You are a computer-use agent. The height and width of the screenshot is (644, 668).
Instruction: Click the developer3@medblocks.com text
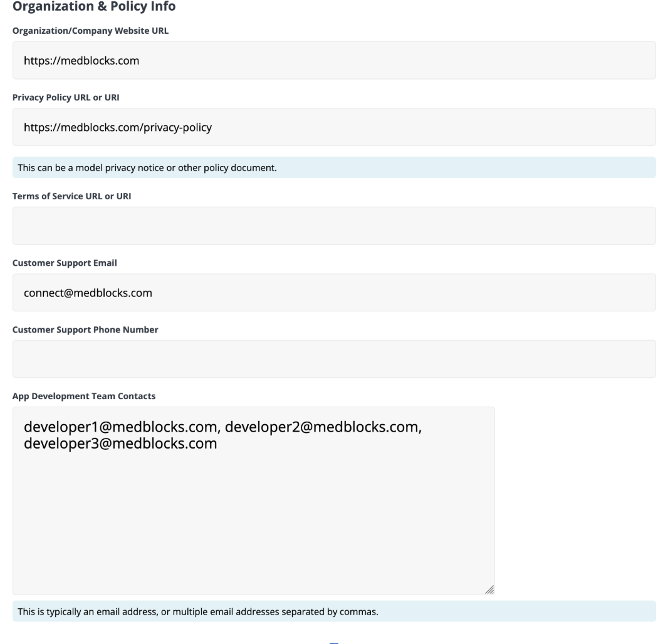pos(120,444)
